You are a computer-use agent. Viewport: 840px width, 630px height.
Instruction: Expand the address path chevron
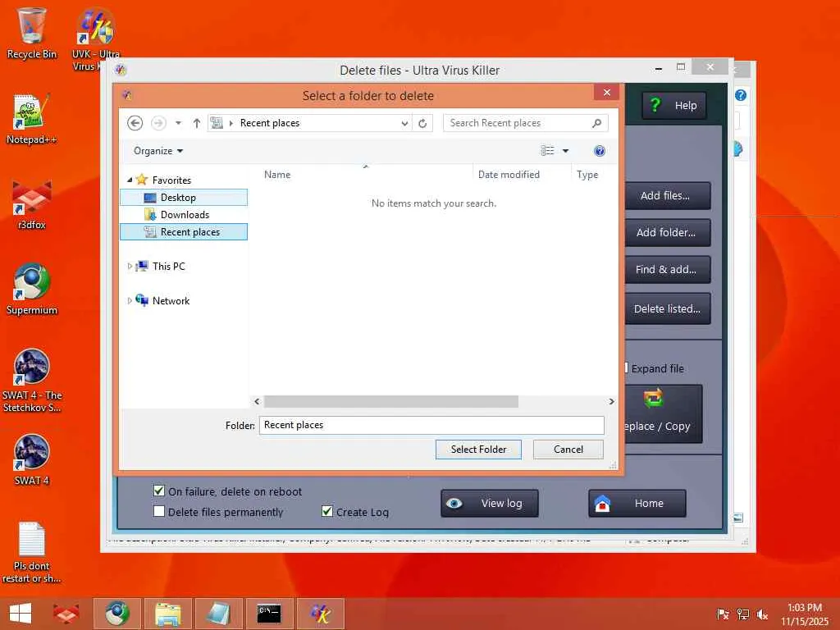pyautogui.click(x=231, y=123)
